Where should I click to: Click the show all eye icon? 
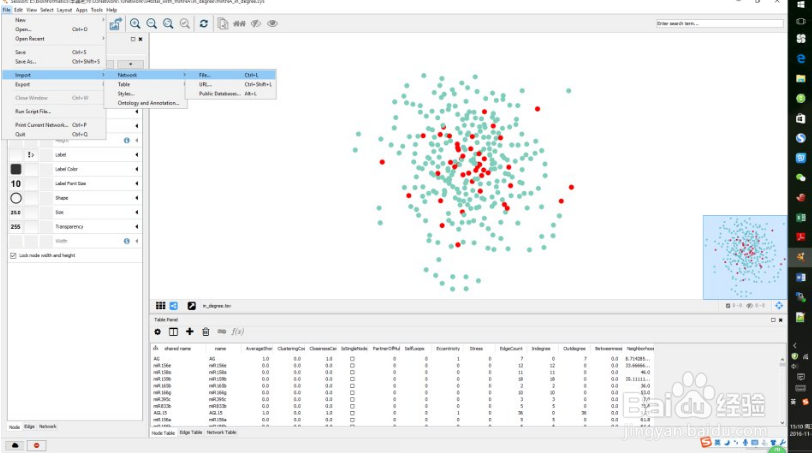point(272,23)
